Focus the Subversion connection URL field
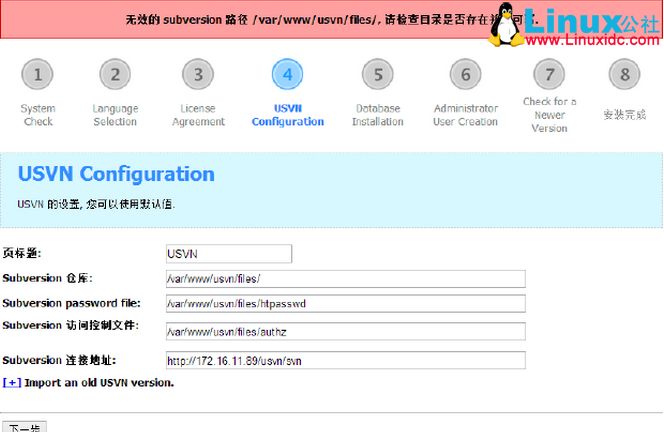Image resolution: width=664 pixels, height=432 pixels. [346, 360]
